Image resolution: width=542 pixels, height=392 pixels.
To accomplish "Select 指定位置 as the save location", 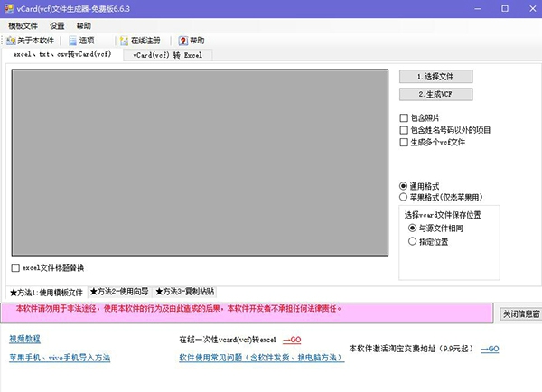I will (413, 242).
